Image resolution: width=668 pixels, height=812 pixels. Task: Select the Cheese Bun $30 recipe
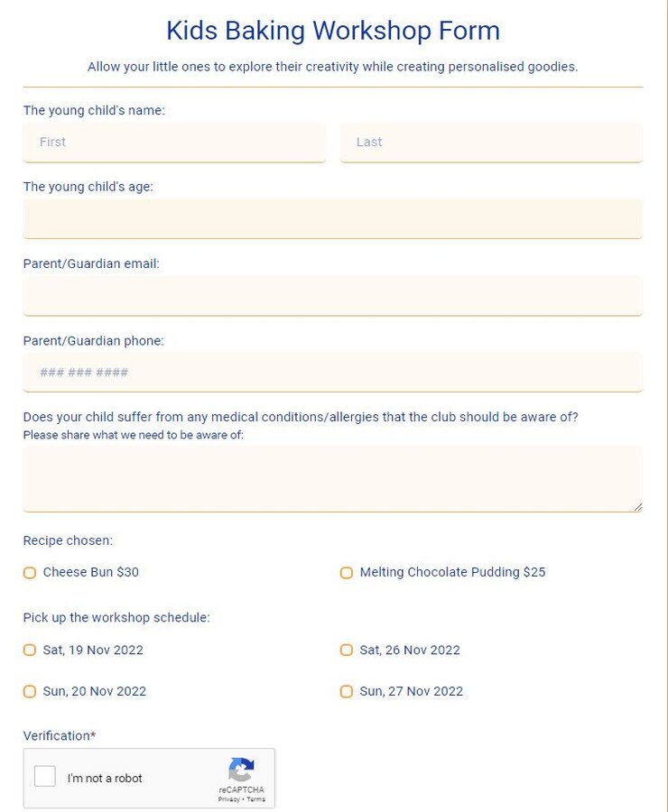pos(30,572)
